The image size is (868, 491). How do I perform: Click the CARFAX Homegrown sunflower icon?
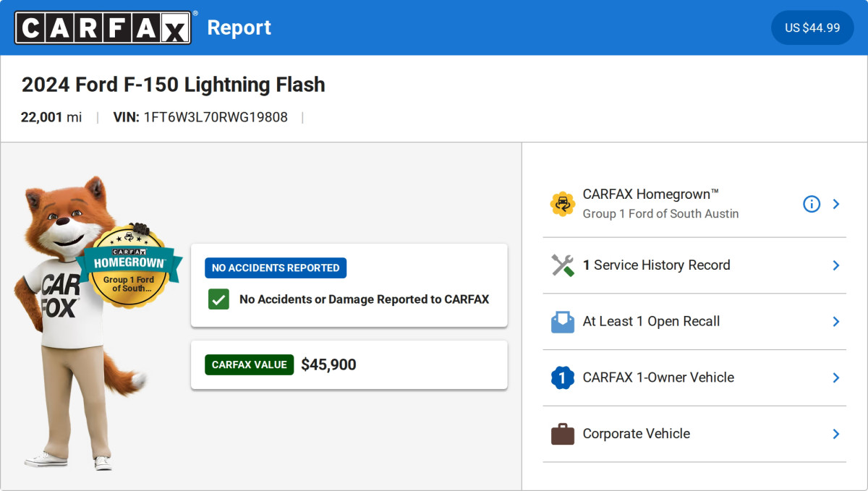(x=562, y=204)
